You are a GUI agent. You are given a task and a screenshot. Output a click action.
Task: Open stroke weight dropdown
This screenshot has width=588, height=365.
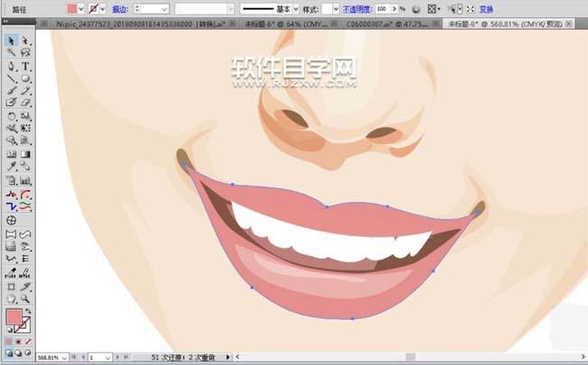click(165, 9)
